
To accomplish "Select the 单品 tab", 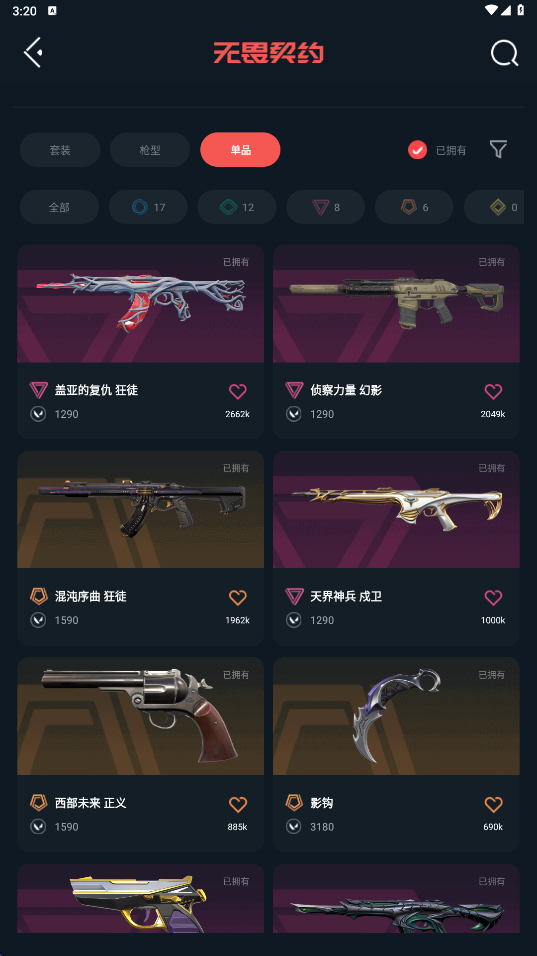I will [240, 149].
